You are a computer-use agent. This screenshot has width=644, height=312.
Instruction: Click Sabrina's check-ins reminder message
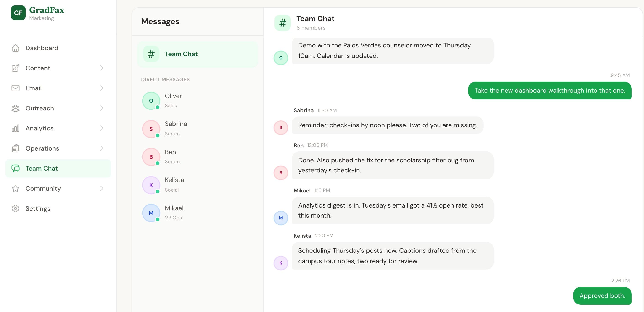click(x=388, y=125)
